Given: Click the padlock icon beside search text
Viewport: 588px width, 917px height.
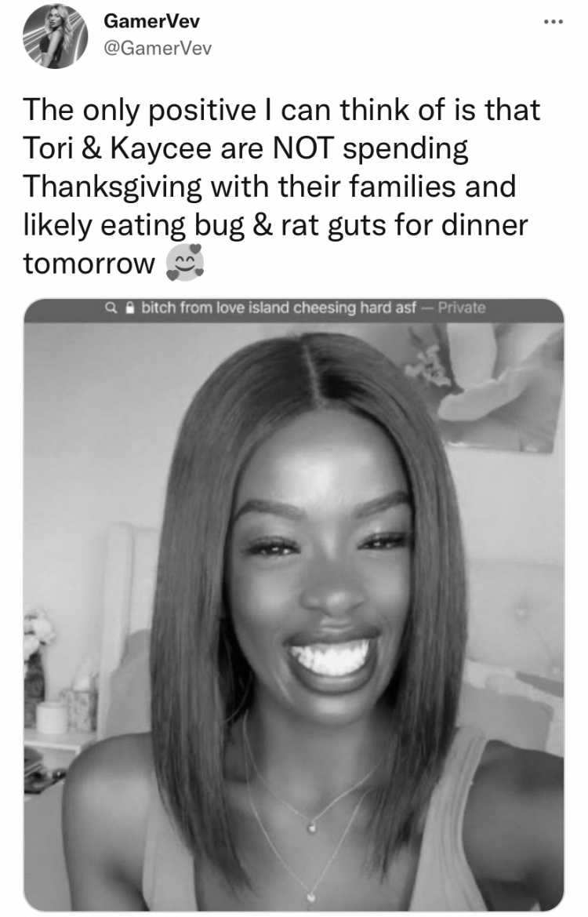Looking at the screenshot, I should 130,307.
